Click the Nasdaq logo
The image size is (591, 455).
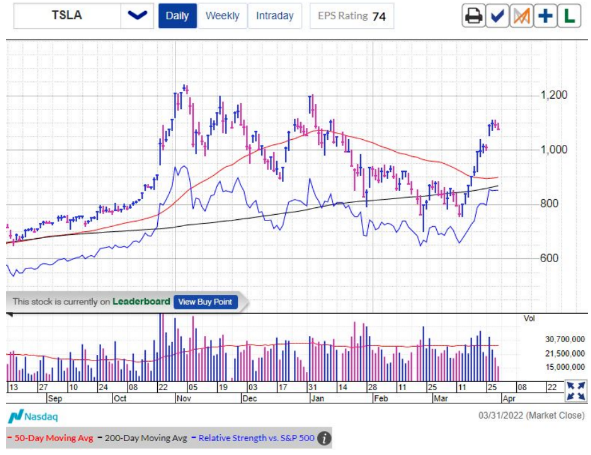tap(33, 417)
